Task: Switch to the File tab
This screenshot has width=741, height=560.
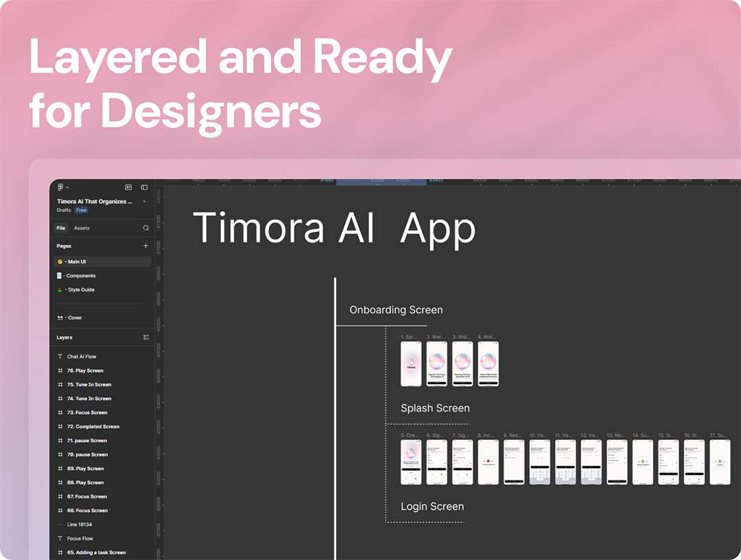Action: point(61,228)
